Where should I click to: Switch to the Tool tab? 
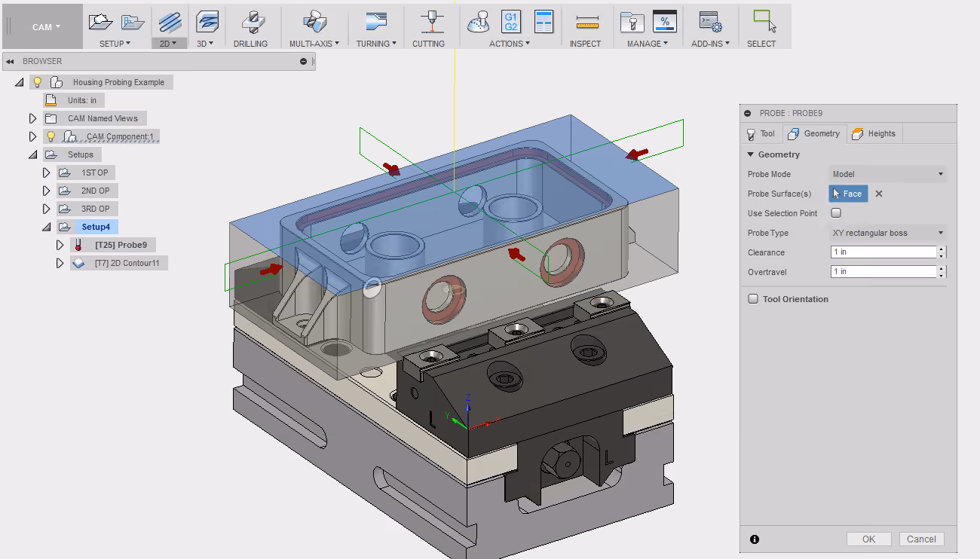(x=761, y=133)
